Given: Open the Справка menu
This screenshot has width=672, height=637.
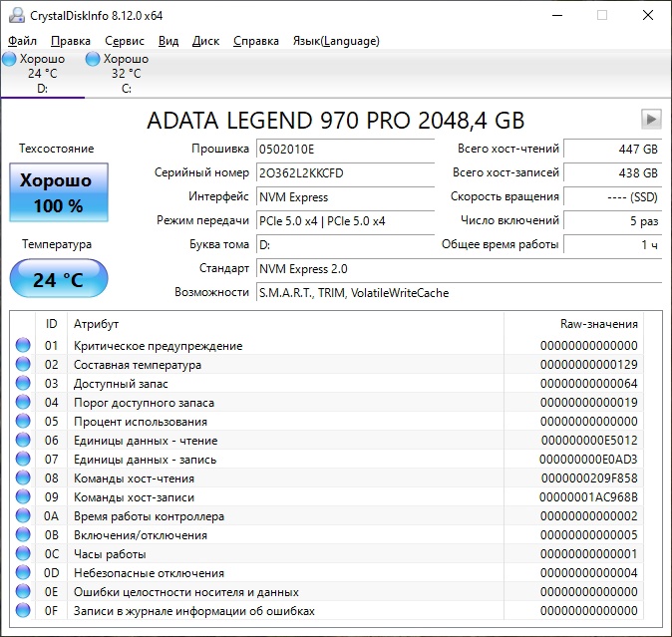Looking at the screenshot, I should click(x=256, y=41).
